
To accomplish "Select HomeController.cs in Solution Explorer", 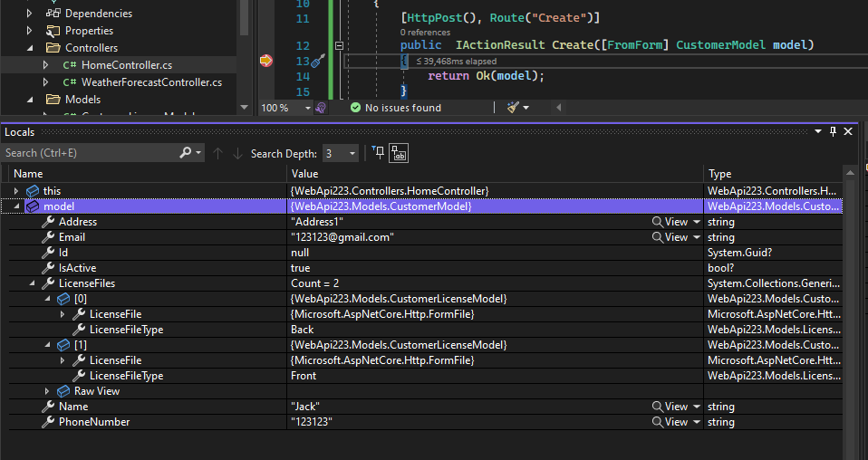I will coord(126,65).
